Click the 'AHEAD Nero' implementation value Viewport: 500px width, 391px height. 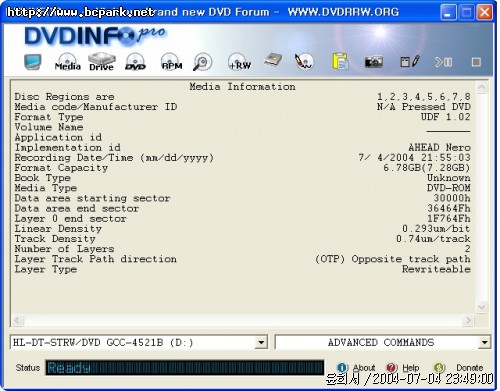pos(439,147)
